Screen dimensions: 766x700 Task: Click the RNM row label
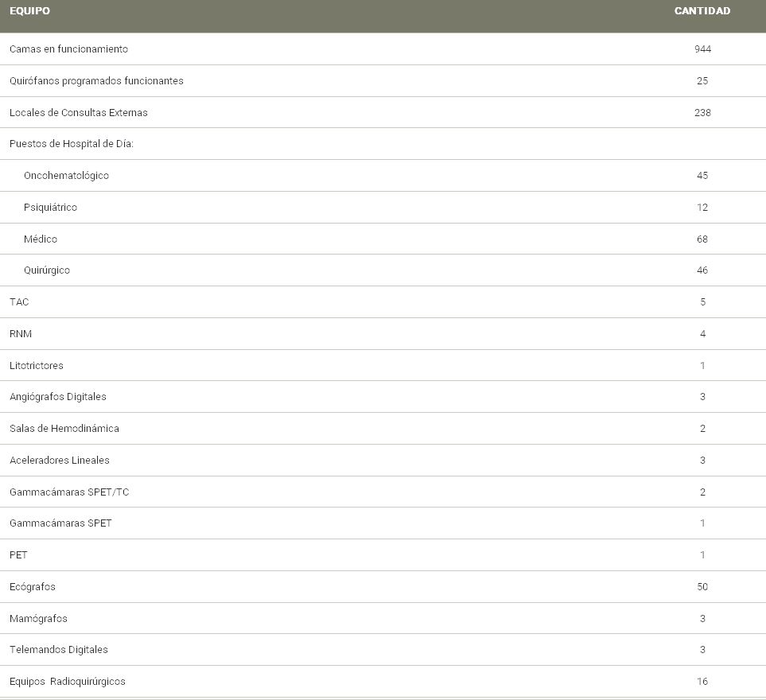pos(21,334)
